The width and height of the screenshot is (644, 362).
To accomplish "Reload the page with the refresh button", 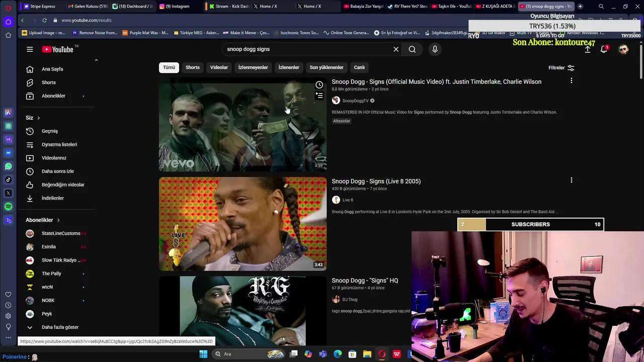I will tap(44, 20).
